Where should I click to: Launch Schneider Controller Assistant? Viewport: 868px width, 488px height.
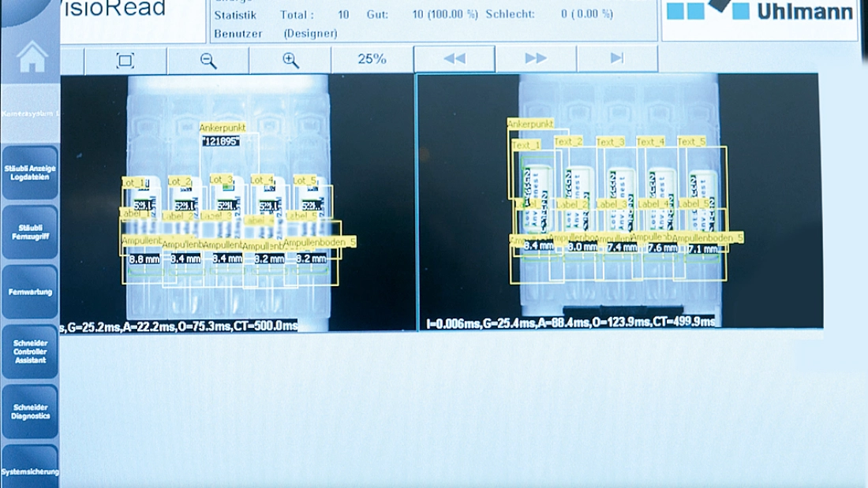coord(30,352)
